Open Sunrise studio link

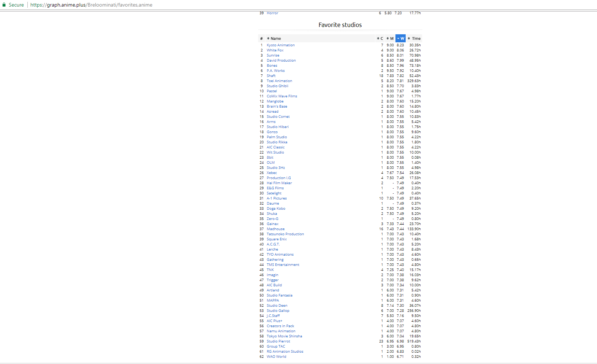(273, 55)
